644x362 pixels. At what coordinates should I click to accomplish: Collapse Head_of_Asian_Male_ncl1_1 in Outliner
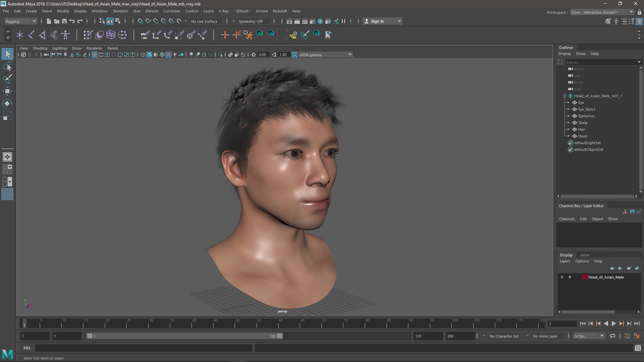(x=565, y=96)
